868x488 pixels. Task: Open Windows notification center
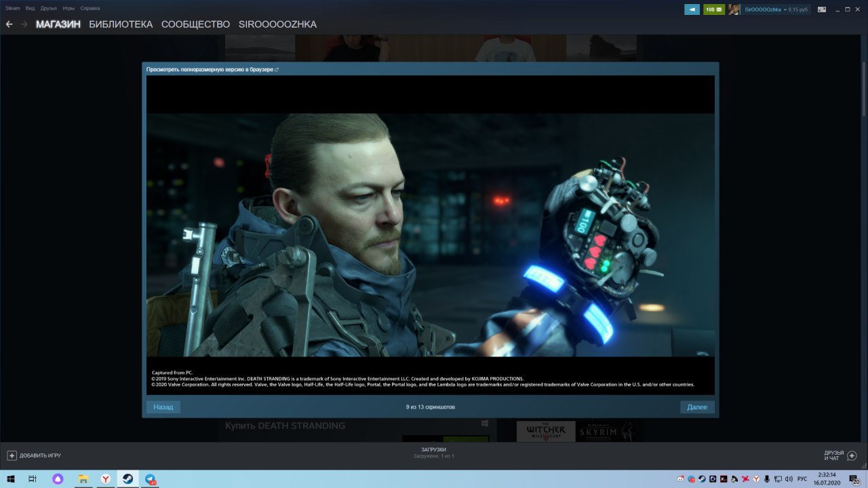(x=854, y=479)
